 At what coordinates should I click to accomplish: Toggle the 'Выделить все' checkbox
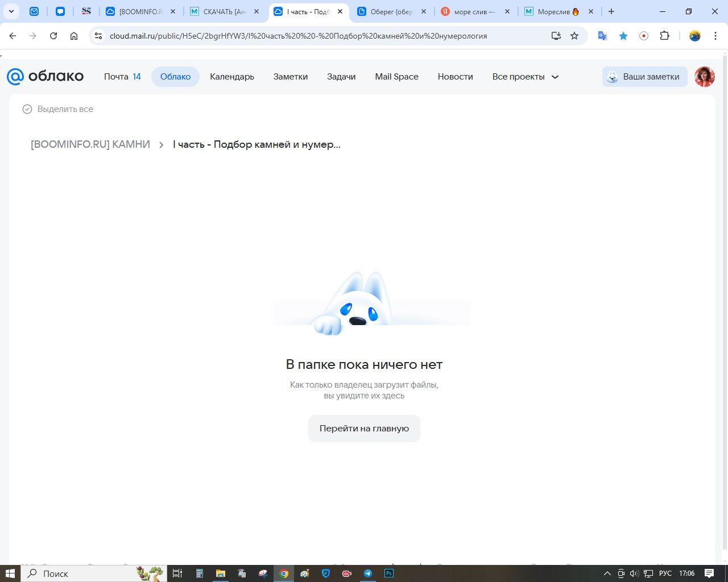tap(27, 109)
